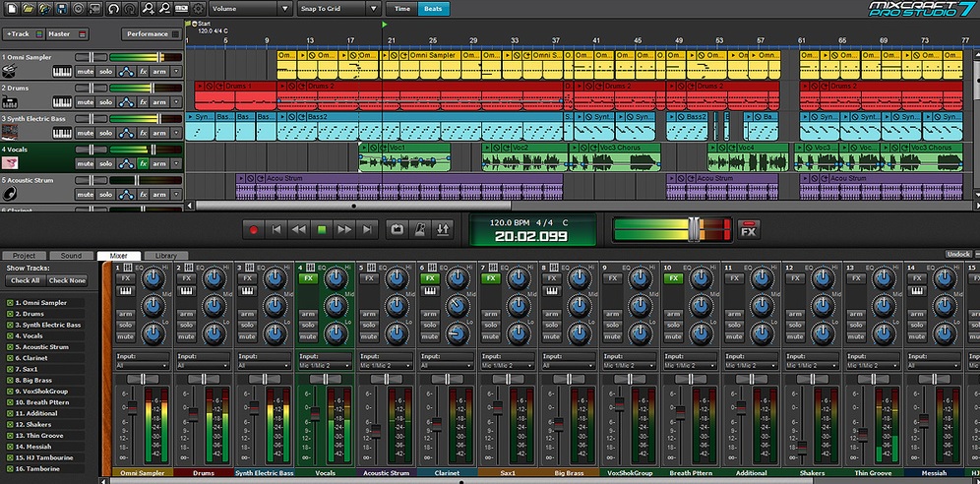Viewport: 980px width, 484px height.
Task: Click the Vocals channel fader in the mixer
Action: pos(315,414)
